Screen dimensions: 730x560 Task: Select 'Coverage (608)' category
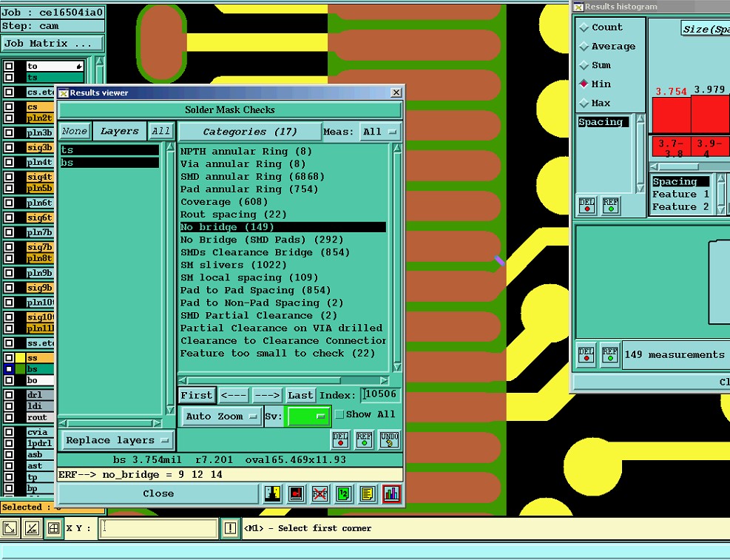tap(283, 202)
